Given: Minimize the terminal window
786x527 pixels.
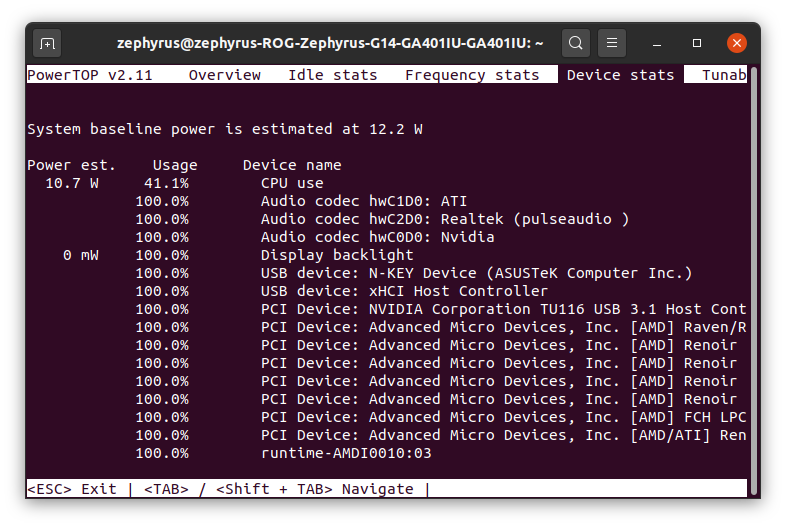Looking at the screenshot, I should point(657,44).
